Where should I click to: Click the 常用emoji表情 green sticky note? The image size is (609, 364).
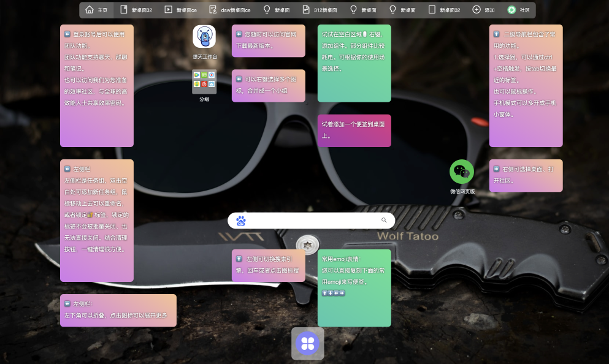(354, 288)
